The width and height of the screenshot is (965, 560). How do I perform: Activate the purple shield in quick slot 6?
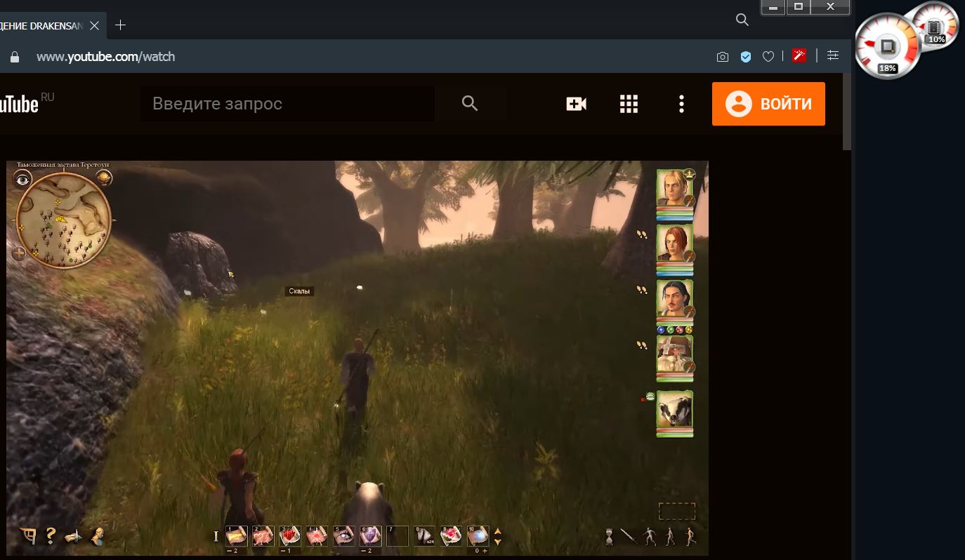click(x=370, y=535)
